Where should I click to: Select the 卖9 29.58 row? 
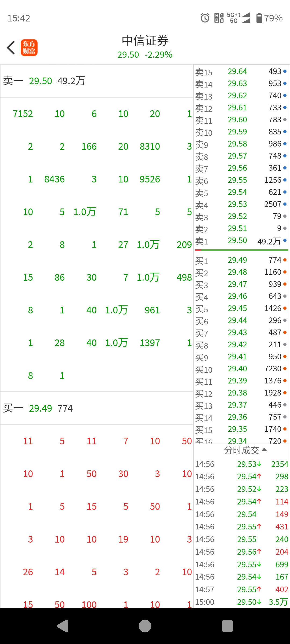(241, 144)
